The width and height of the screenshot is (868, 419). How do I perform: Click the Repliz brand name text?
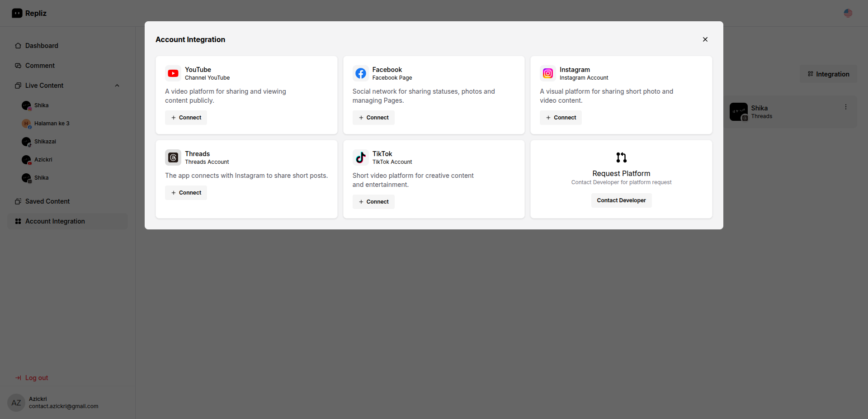[36, 13]
